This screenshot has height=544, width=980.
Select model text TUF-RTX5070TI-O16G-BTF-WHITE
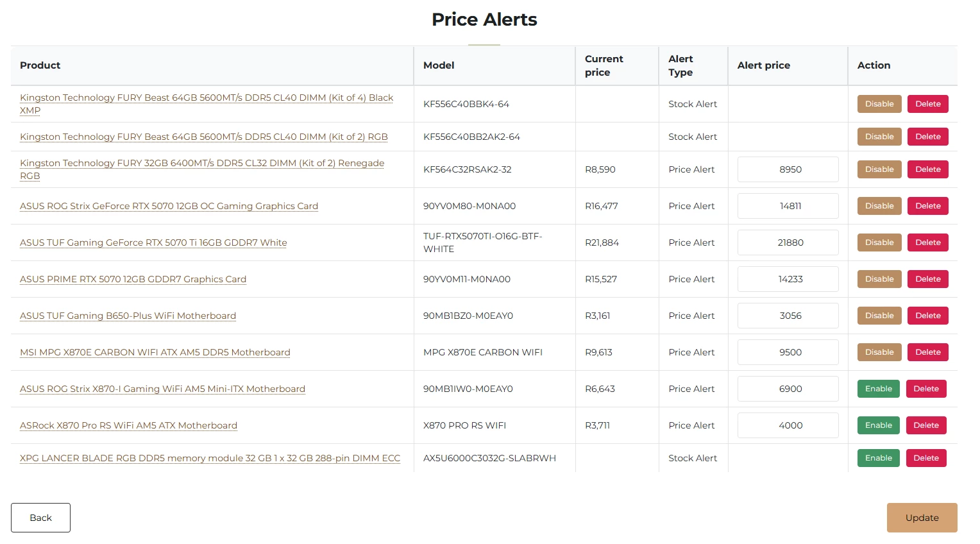tap(483, 242)
